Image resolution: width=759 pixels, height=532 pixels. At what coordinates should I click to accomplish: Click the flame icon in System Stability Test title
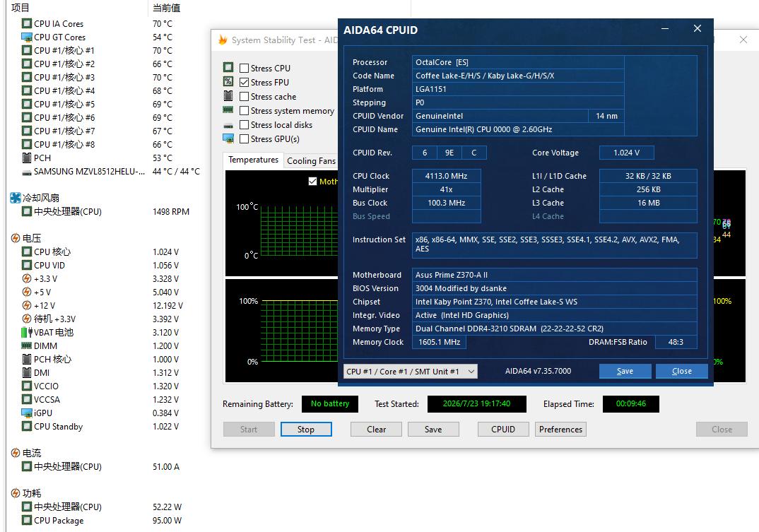coord(223,40)
